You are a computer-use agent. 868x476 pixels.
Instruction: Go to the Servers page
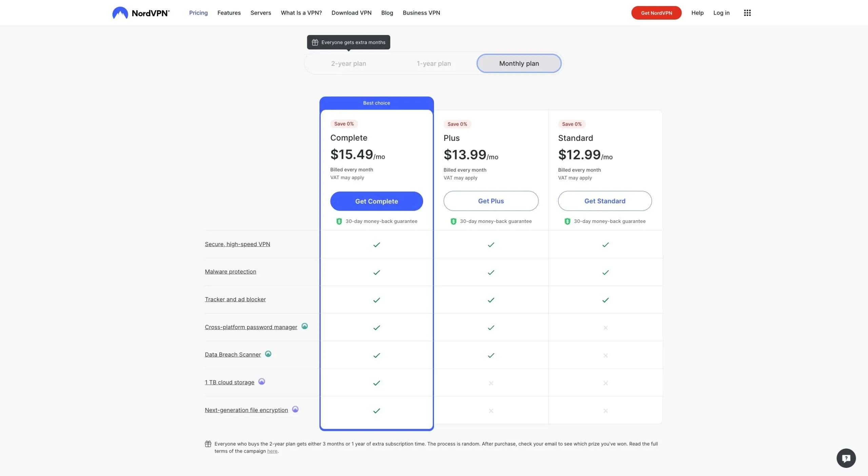click(x=261, y=13)
